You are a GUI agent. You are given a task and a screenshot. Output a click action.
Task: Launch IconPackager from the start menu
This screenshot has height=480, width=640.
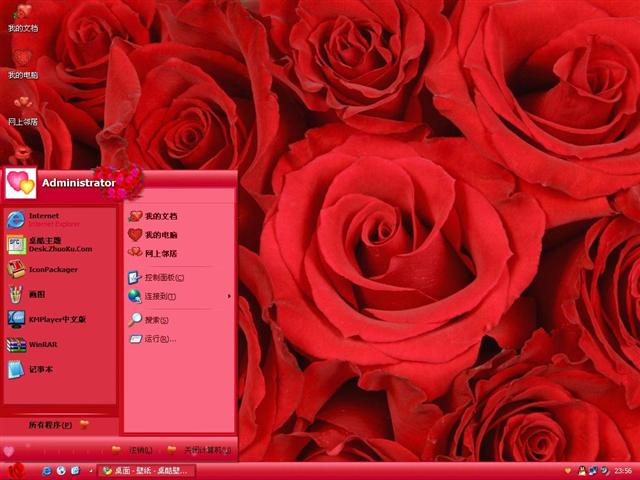(59, 269)
